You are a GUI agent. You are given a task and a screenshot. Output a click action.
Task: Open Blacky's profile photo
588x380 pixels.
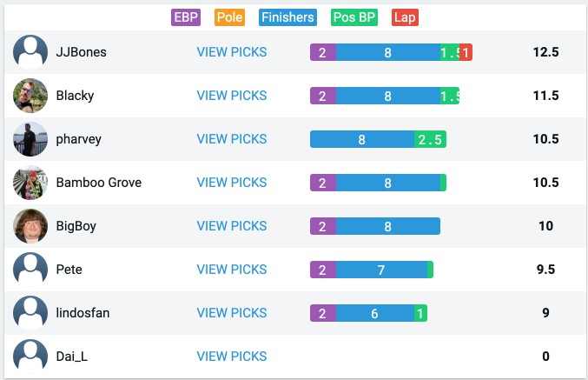click(30, 96)
